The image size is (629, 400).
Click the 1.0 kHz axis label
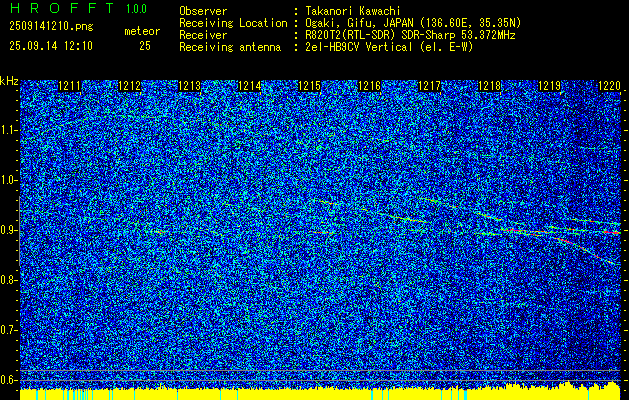8,180
